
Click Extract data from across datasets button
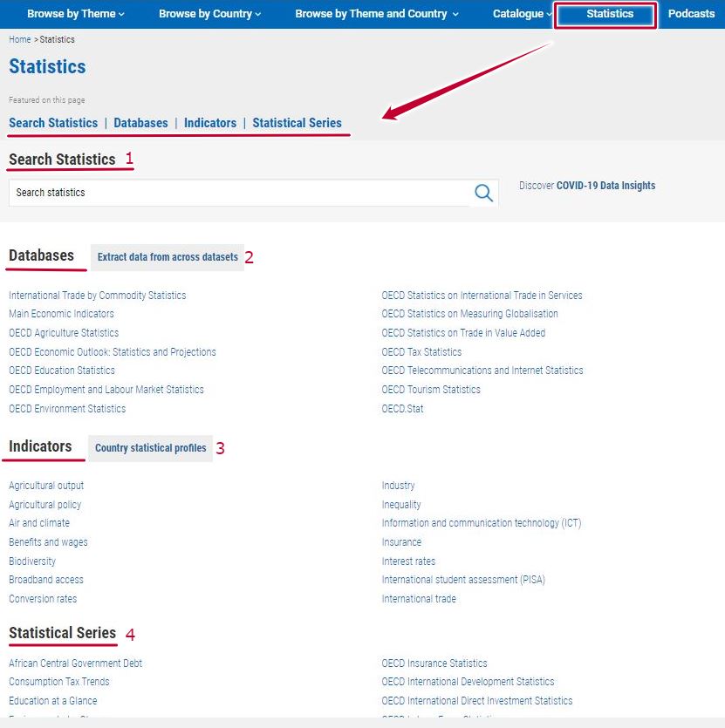[168, 257]
